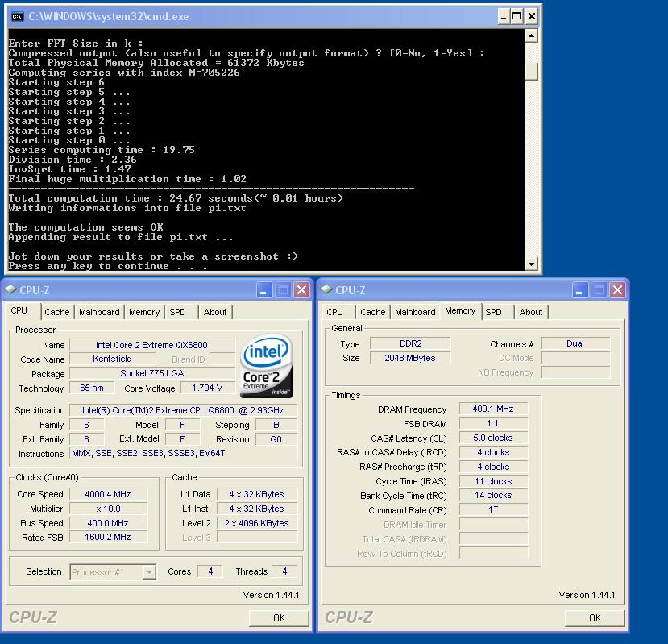
Task: Click OK in the right CPU-Z window
Action: click(x=595, y=618)
